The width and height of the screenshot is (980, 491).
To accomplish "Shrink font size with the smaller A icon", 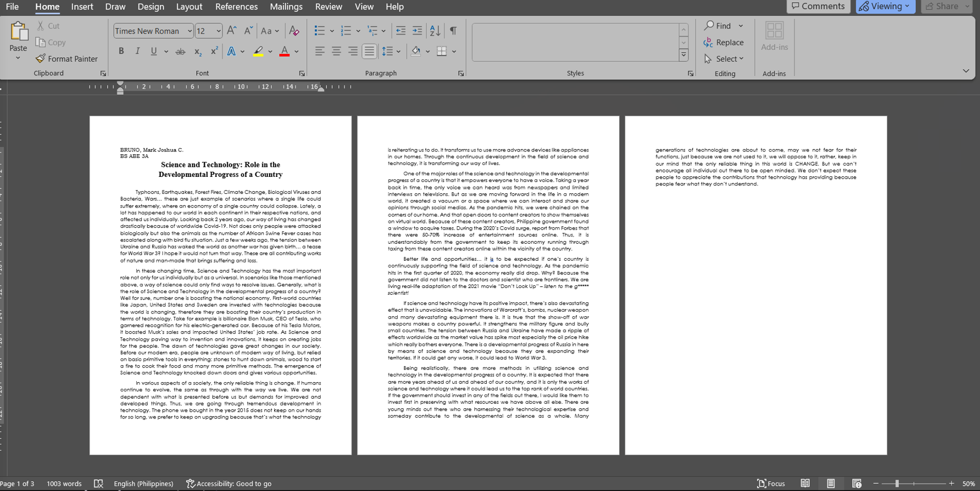I will pyautogui.click(x=248, y=31).
